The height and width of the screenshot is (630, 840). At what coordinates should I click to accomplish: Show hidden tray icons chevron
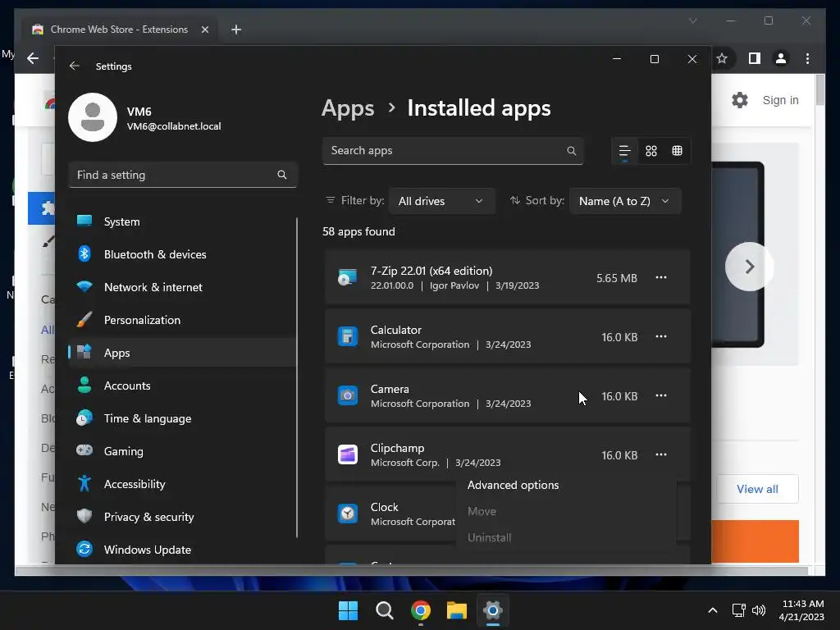[x=713, y=610]
